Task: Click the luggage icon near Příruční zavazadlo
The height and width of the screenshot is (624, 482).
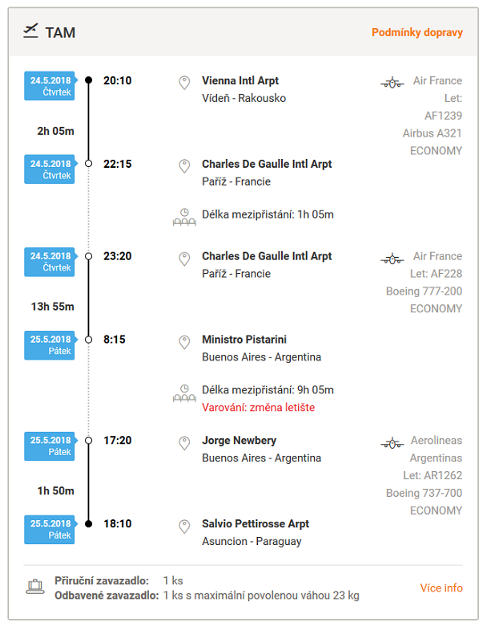Action: (35, 587)
